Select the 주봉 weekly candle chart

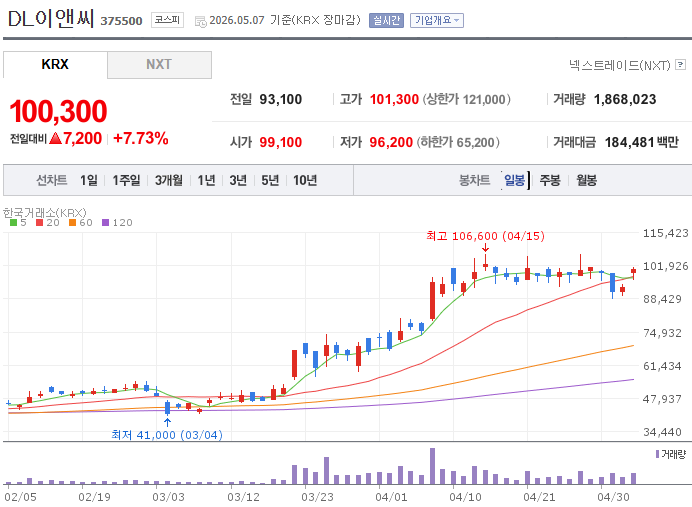550,180
